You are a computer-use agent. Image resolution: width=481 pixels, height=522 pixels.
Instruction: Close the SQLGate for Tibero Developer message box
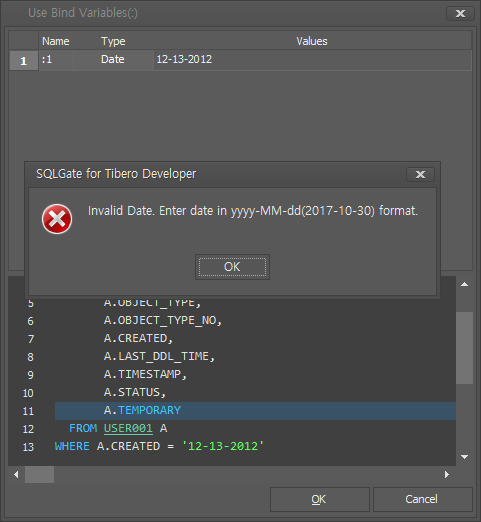click(420, 174)
